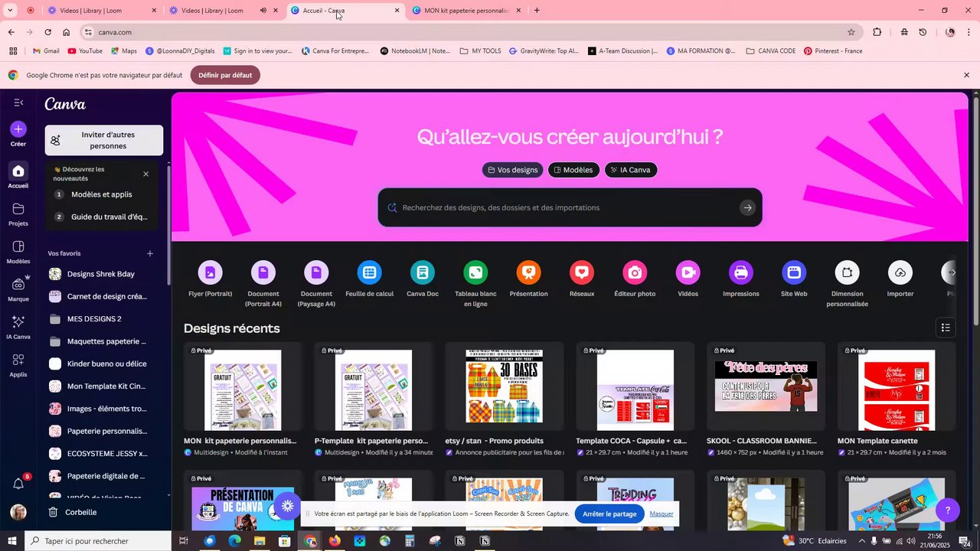The width and height of the screenshot is (980, 551).
Task: Click the Masquer link
Action: [x=661, y=514]
